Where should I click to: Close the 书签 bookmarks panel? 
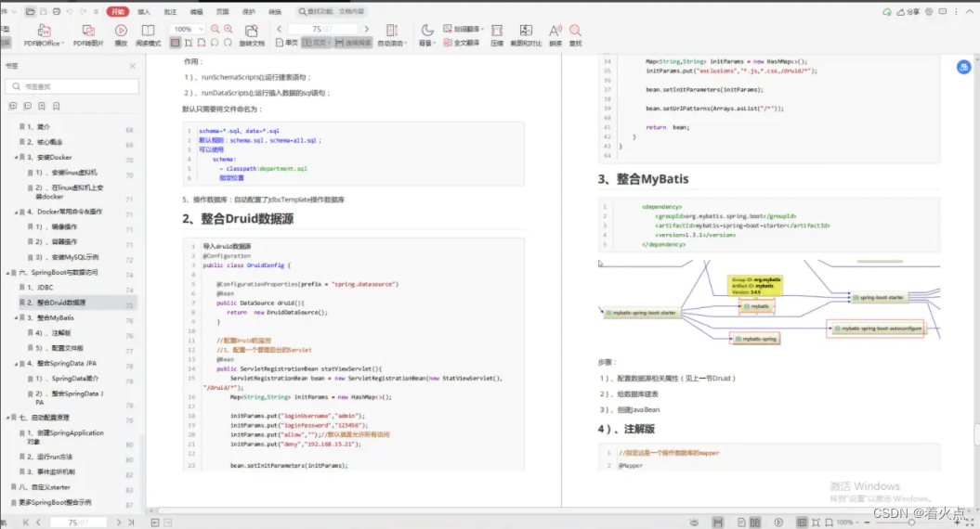132,66
